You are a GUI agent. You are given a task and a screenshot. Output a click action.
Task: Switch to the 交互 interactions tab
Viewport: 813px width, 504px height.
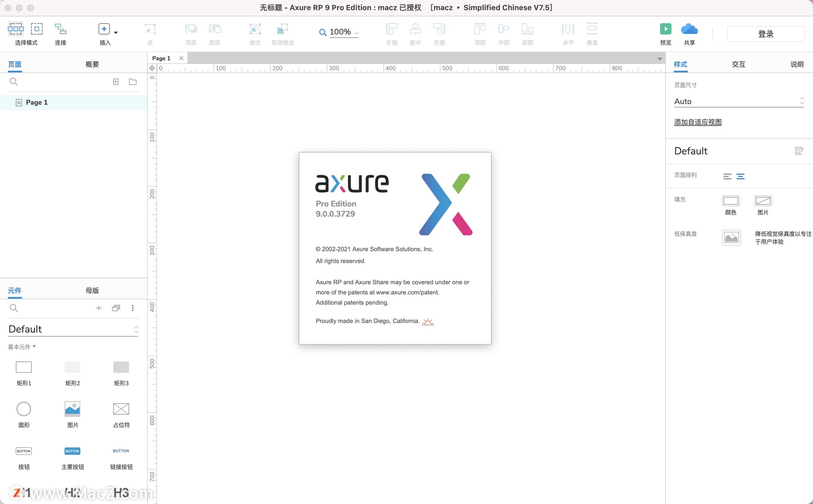click(x=738, y=64)
